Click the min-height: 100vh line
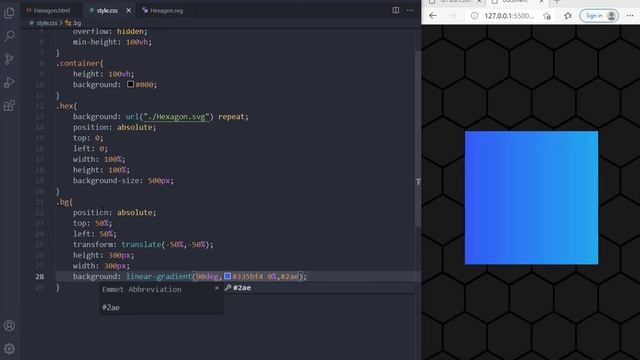 [x=112, y=42]
